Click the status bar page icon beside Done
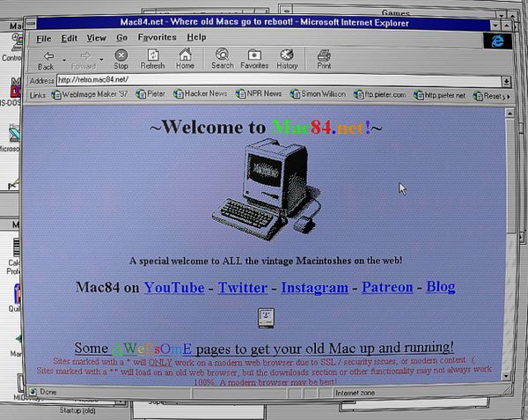This screenshot has width=528, height=420. (x=33, y=392)
